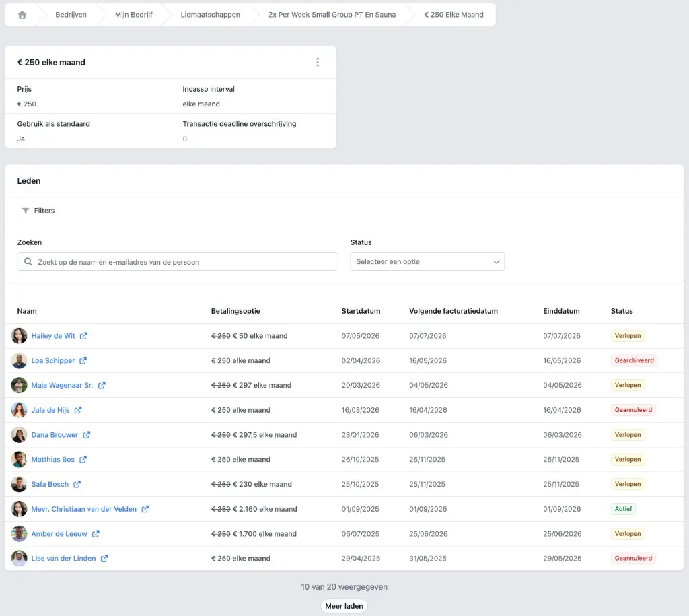
Task: Click the Naam column header
Action: pos(27,311)
